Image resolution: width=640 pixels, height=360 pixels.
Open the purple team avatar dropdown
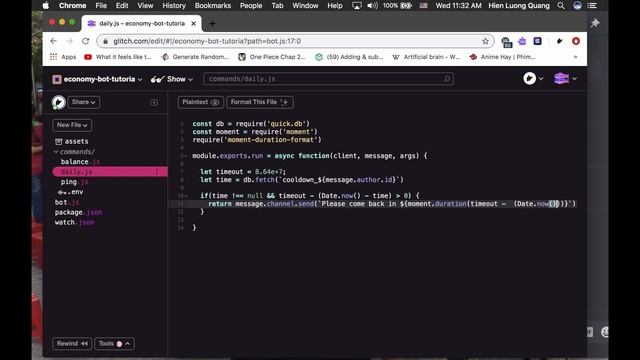pyautogui.click(x=565, y=78)
